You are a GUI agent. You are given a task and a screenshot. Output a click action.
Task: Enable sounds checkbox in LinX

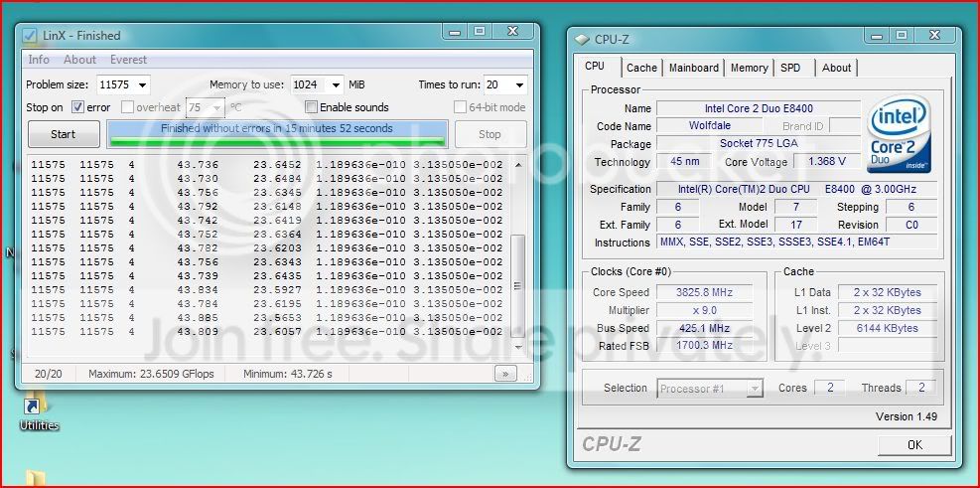(311, 107)
